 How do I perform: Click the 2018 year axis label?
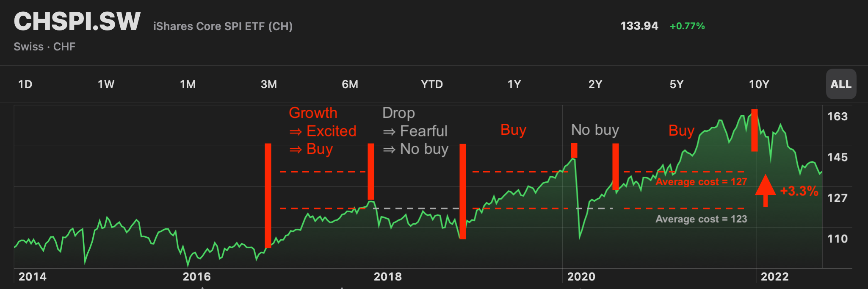click(x=388, y=277)
